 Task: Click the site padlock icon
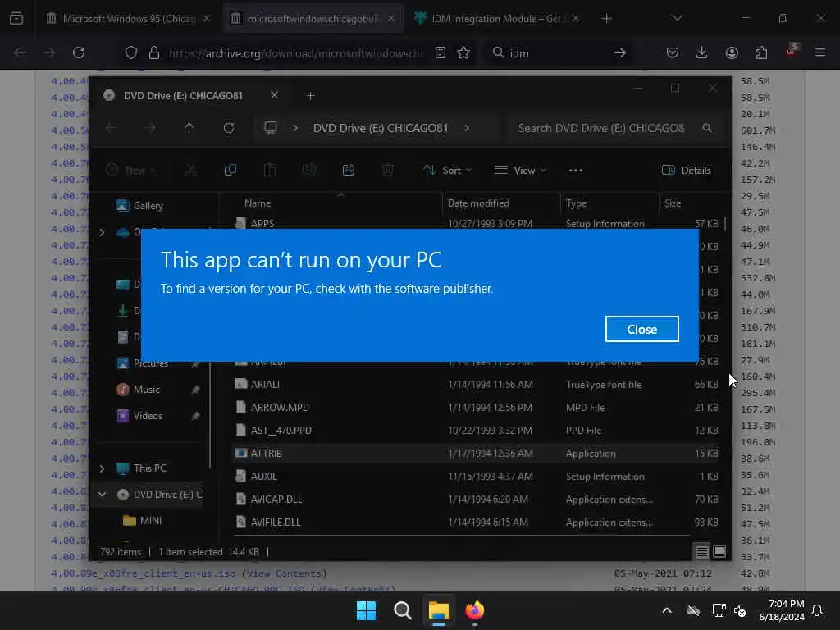(x=154, y=52)
